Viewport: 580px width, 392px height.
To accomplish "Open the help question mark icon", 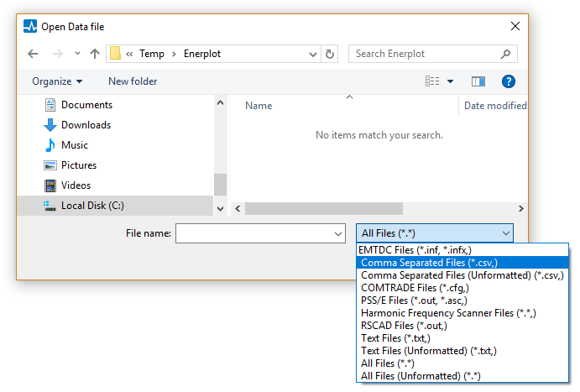I will (x=508, y=81).
